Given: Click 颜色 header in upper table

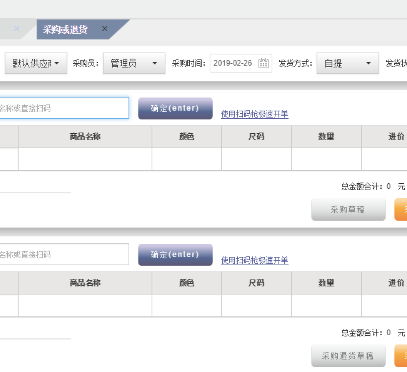Looking at the screenshot, I should pyautogui.click(x=186, y=136).
